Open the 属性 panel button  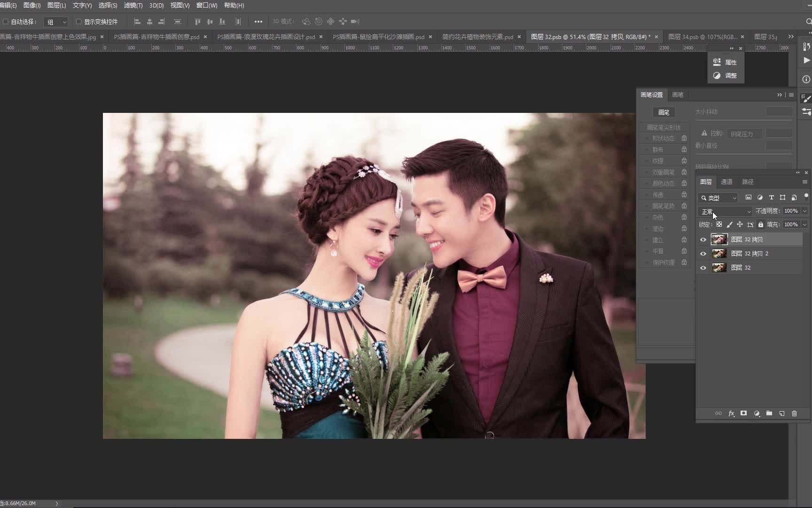(726, 62)
